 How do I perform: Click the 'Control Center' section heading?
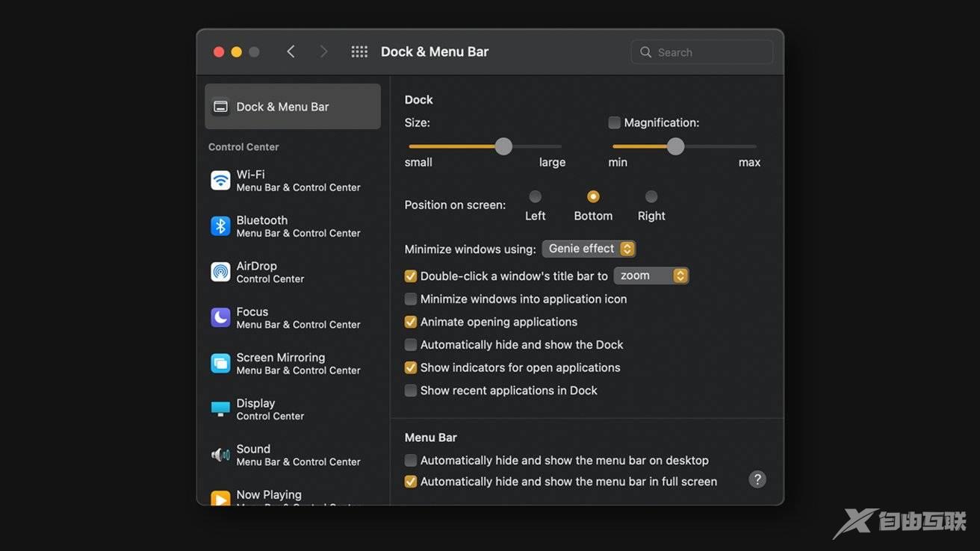244,147
